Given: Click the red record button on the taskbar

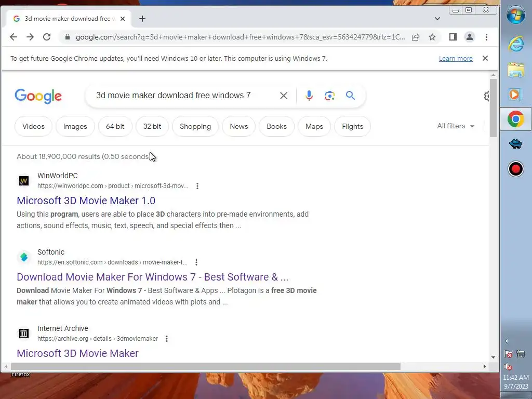Looking at the screenshot, I should coord(516,169).
